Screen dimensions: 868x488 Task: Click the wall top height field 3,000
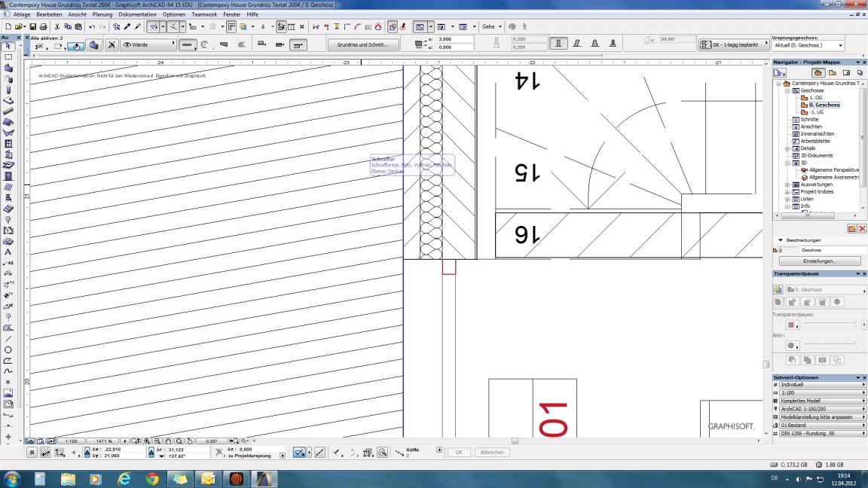click(455, 39)
